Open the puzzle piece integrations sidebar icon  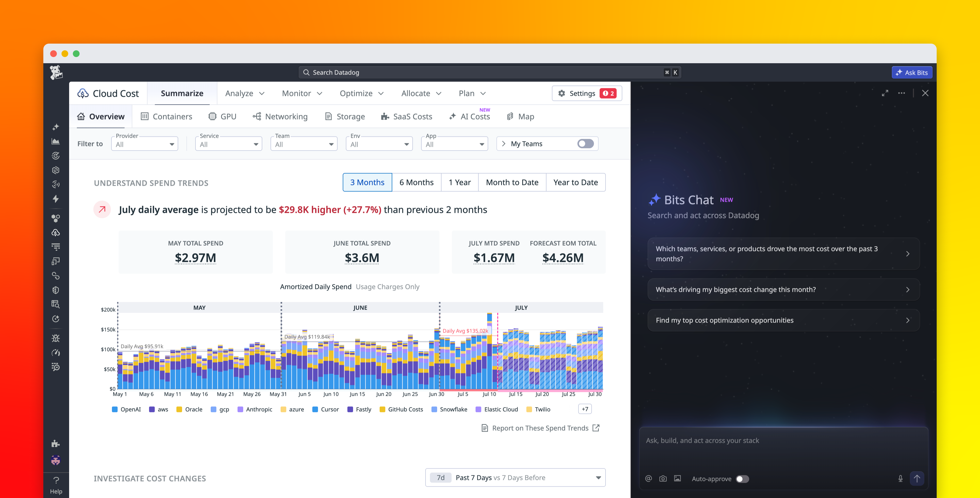55,444
